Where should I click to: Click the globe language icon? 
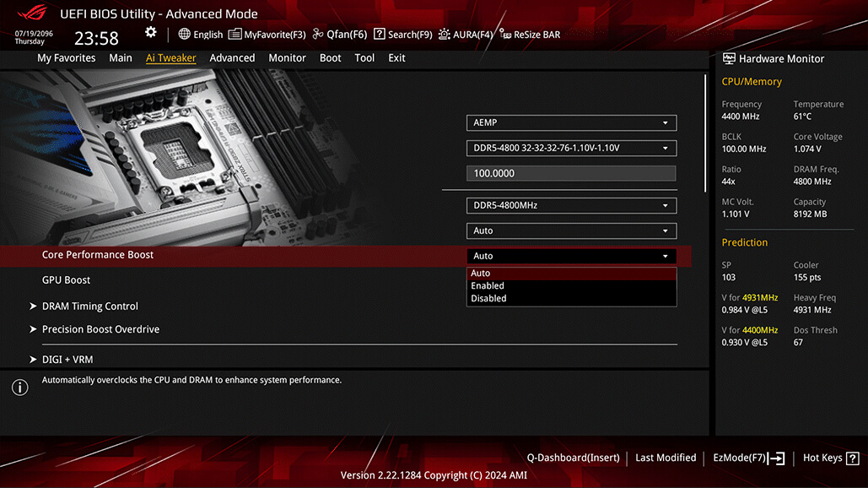[185, 34]
